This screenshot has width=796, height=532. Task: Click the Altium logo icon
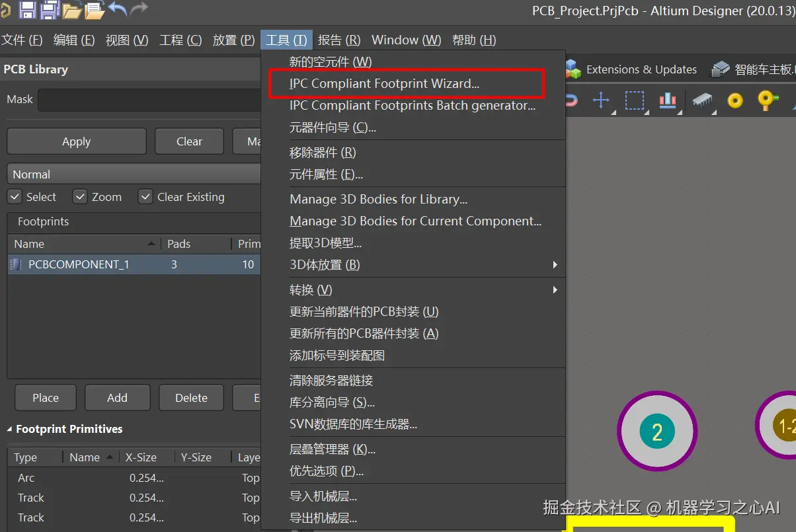5,9
